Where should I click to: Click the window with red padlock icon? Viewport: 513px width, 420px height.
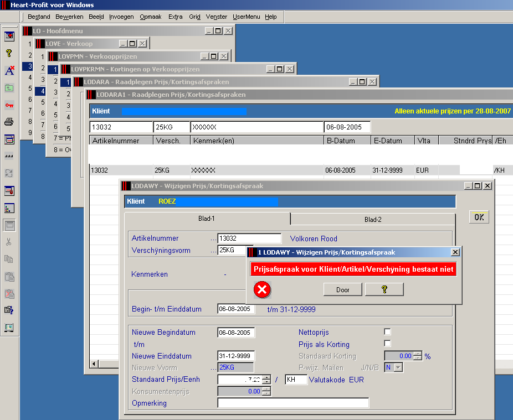pyautogui.click(x=9, y=190)
